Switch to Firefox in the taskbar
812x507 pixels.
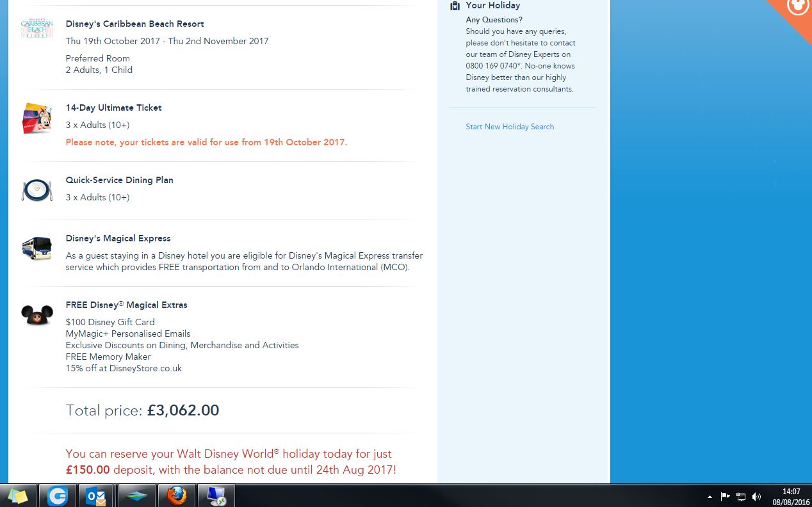pyautogui.click(x=176, y=496)
